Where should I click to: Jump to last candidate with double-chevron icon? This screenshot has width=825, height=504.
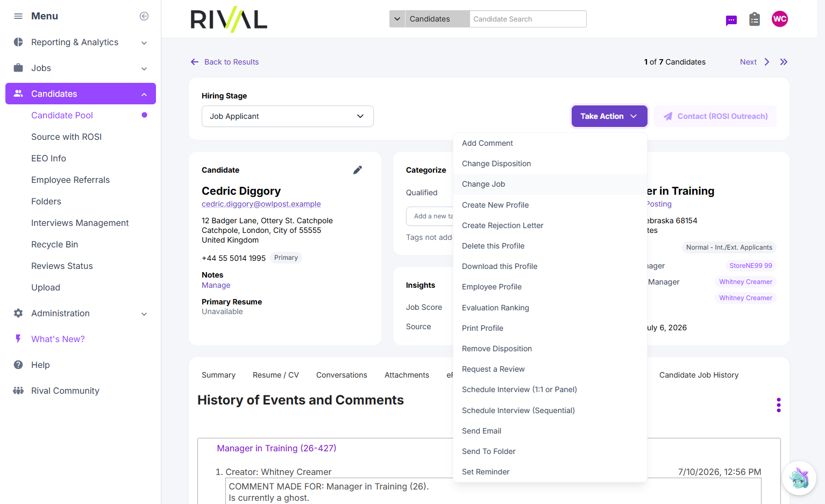pos(784,62)
